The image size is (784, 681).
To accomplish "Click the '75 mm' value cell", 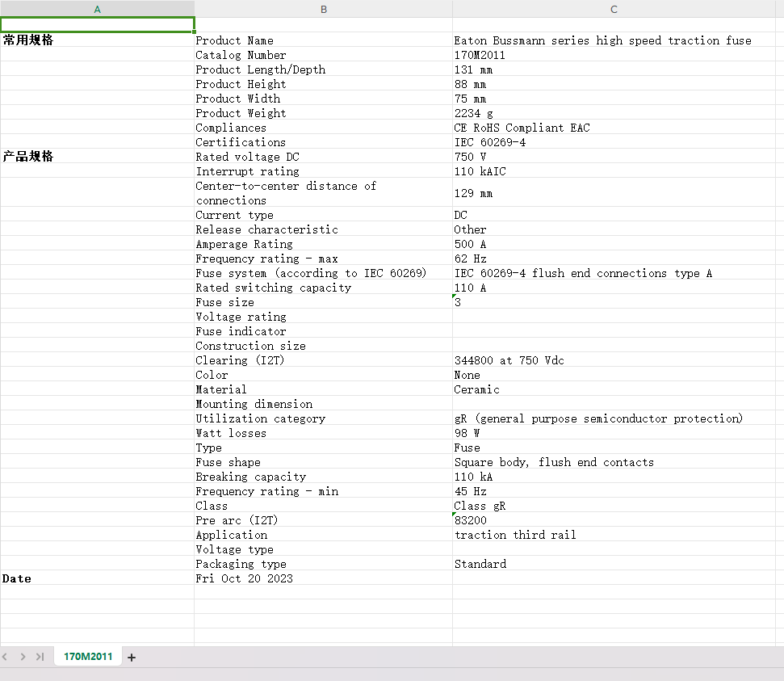I will tap(614, 98).
